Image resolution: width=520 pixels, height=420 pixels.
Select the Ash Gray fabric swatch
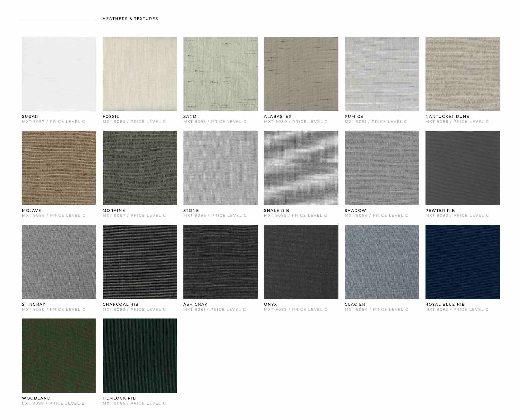click(221, 262)
